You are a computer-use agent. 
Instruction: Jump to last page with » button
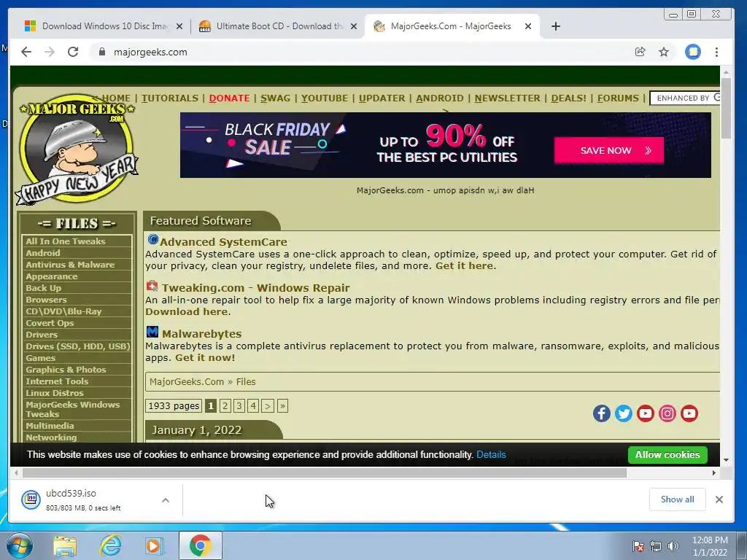coord(282,405)
